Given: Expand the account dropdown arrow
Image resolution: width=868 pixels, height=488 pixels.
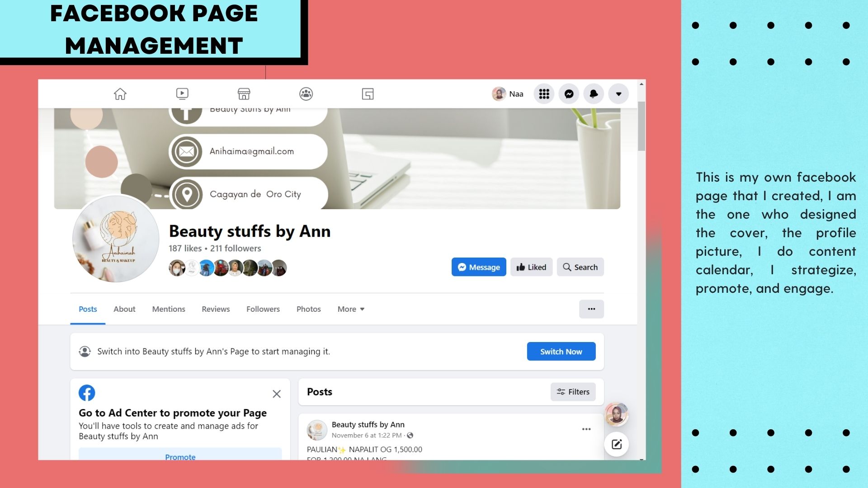Looking at the screenshot, I should click(618, 94).
